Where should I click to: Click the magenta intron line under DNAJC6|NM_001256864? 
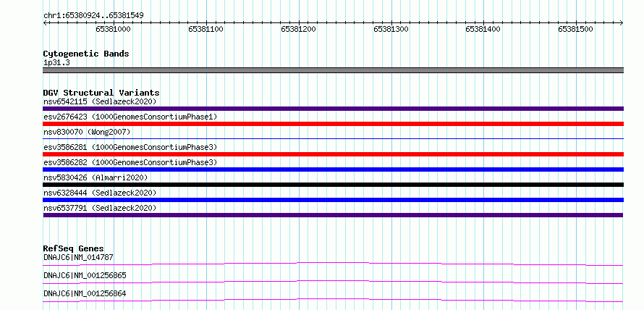tap(333, 300)
